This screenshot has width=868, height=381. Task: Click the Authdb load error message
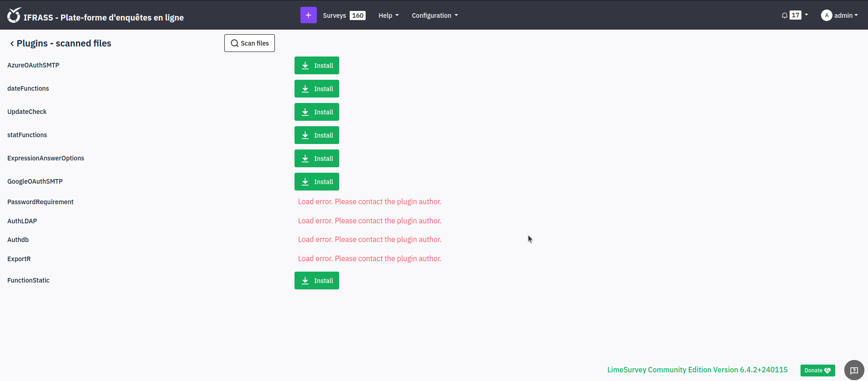(x=370, y=239)
